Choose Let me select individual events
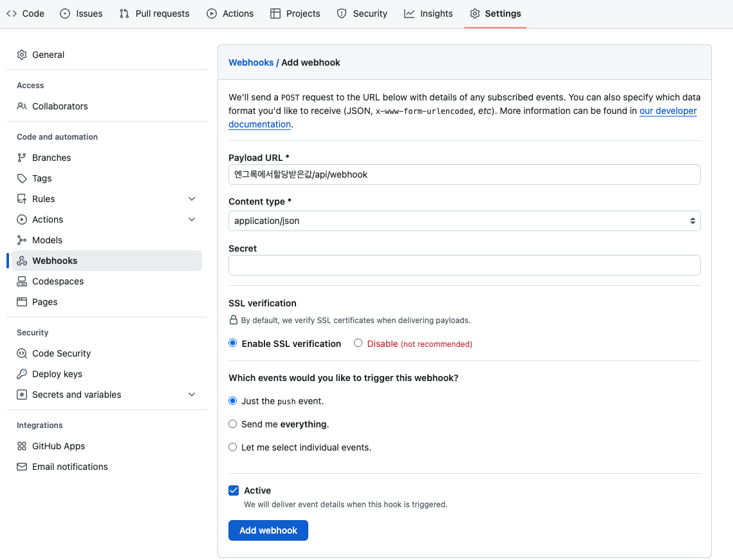Image resolution: width=733 pixels, height=560 pixels. click(233, 447)
